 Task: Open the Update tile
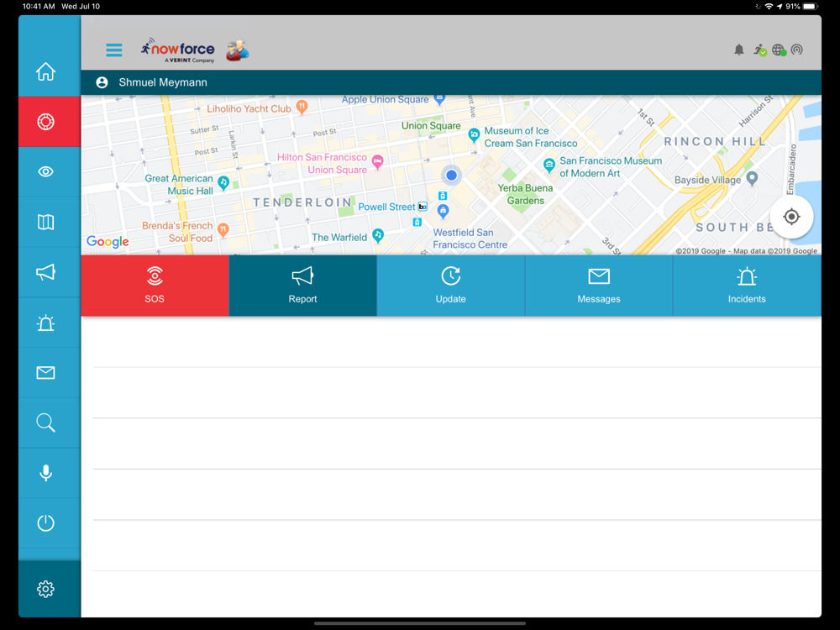click(450, 286)
